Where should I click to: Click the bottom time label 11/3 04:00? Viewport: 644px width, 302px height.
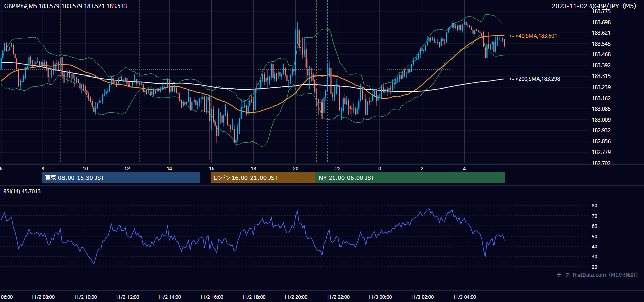tap(465, 297)
